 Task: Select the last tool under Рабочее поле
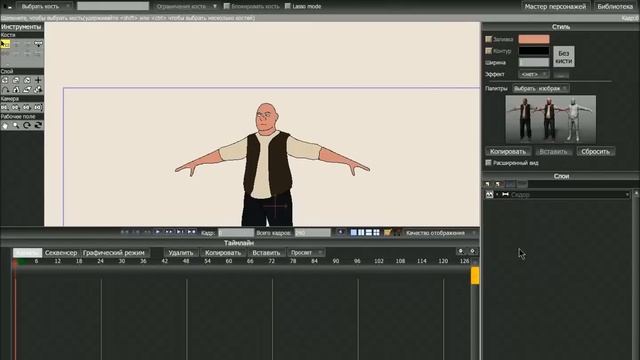38,126
